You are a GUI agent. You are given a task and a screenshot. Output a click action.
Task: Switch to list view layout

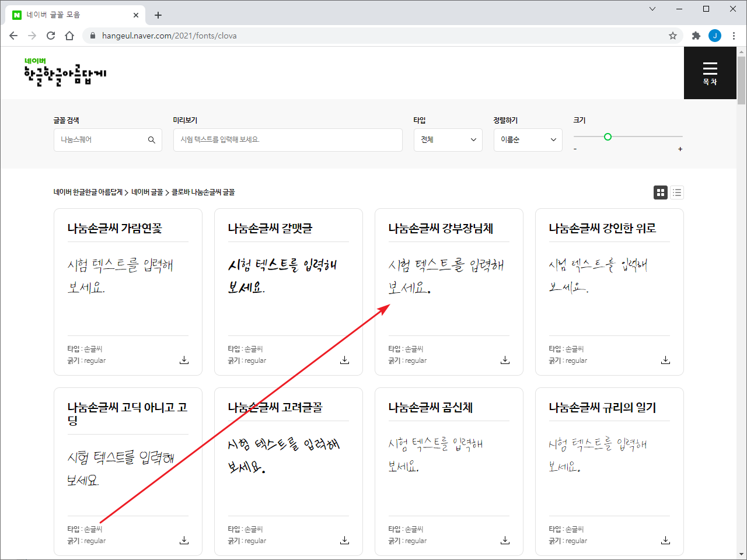click(x=677, y=192)
